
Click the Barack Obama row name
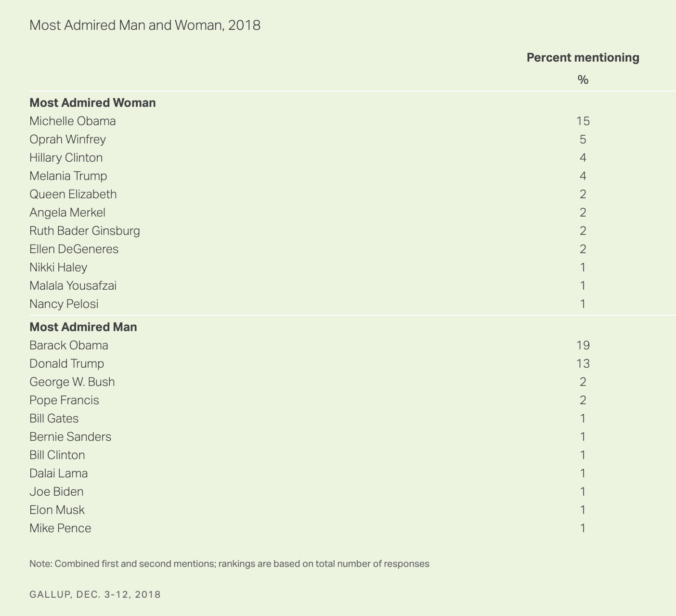pos(69,345)
